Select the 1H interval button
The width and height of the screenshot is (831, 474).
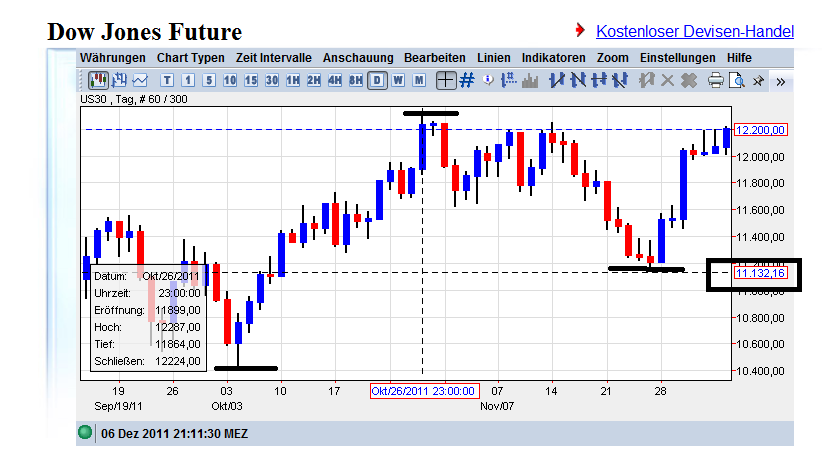[293, 81]
